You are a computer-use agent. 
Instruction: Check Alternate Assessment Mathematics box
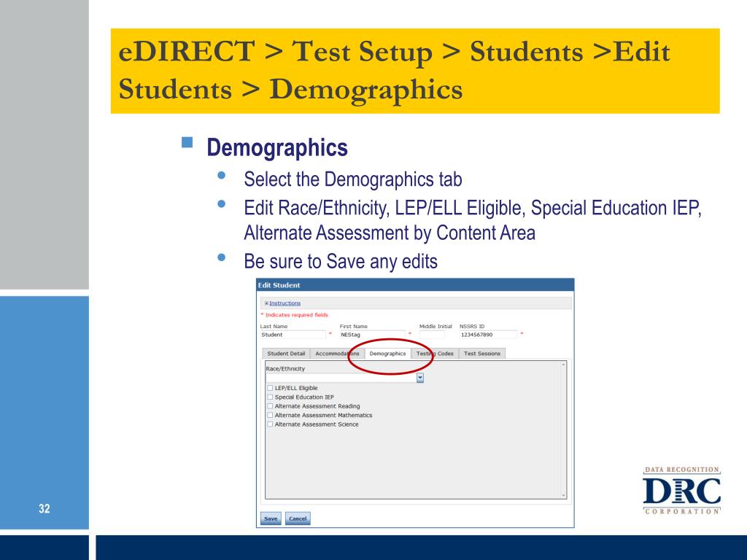270,415
